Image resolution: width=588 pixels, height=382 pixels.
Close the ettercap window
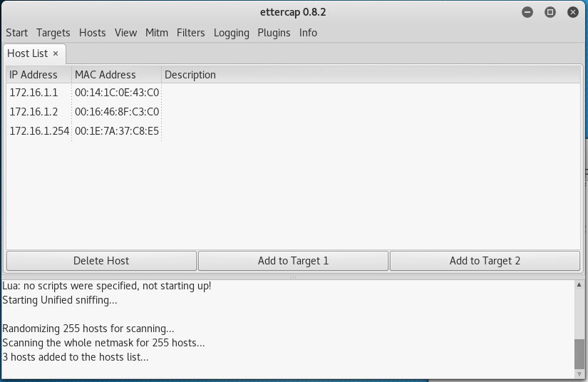pyautogui.click(x=573, y=12)
